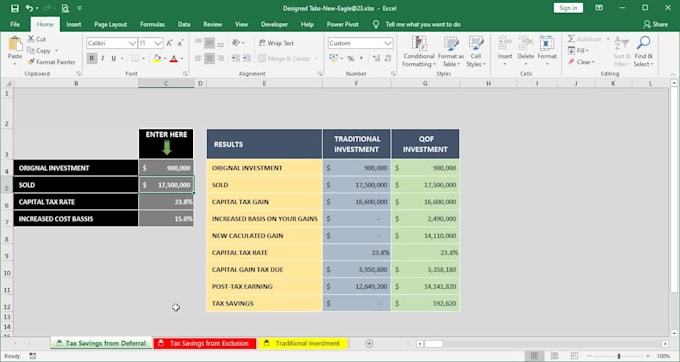
Task: Switch to Normal view in the status bar
Action: click(x=534, y=356)
